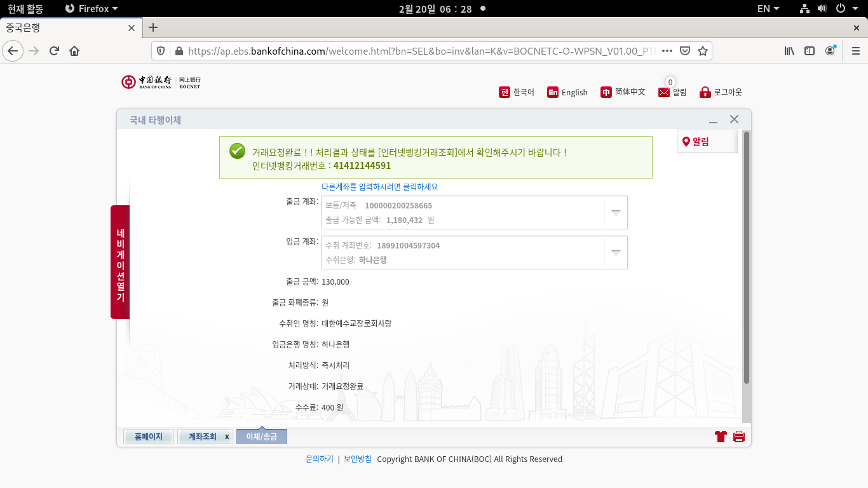Switch to the 홈페이지 tab
The width and height of the screenshot is (868, 488).
(x=149, y=437)
